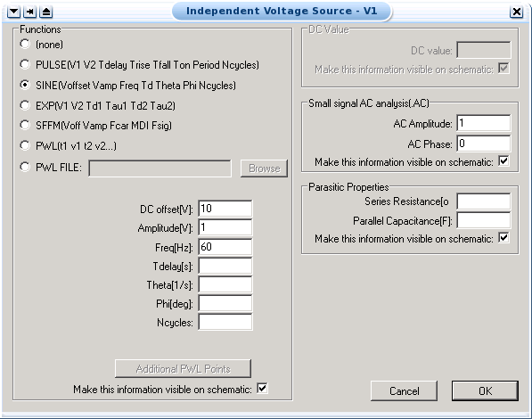The height and width of the screenshot is (419, 532).
Task: Select the SFFM function radio button
Action: pyautogui.click(x=25, y=125)
